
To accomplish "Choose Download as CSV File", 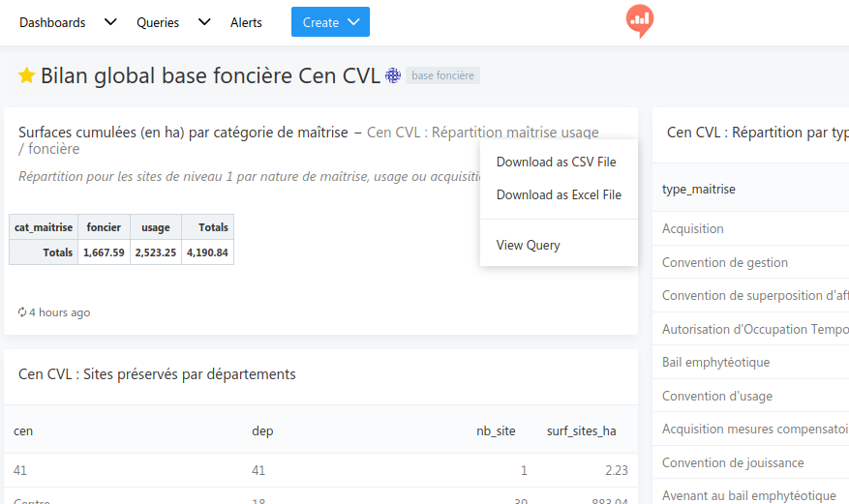I will point(556,162).
